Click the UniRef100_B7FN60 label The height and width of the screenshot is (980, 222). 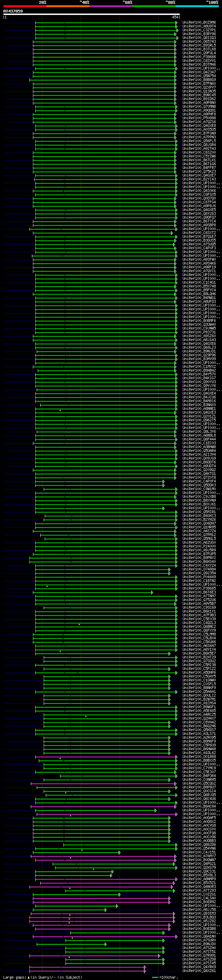(x=199, y=84)
